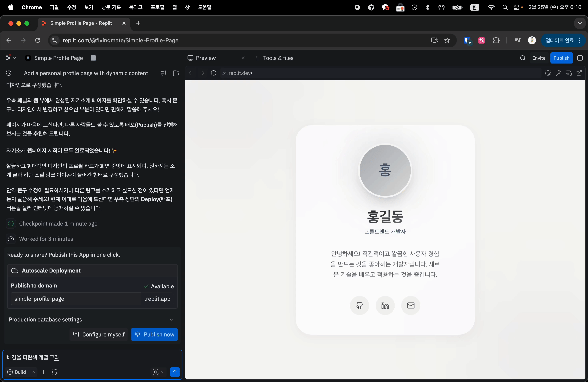The image size is (588, 382).
Task: Refresh the preview pane
Action: 214,73
